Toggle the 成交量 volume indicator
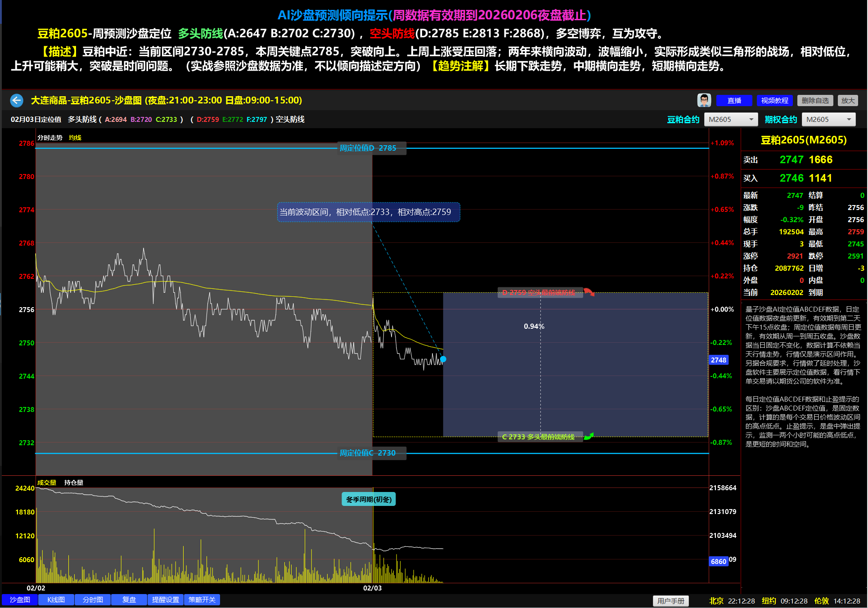Screen dimensions: 868x608 pos(47,483)
